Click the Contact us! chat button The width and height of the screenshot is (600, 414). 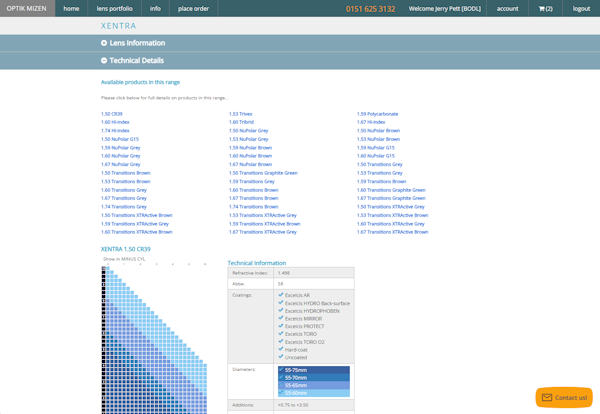[x=564, y=398]
